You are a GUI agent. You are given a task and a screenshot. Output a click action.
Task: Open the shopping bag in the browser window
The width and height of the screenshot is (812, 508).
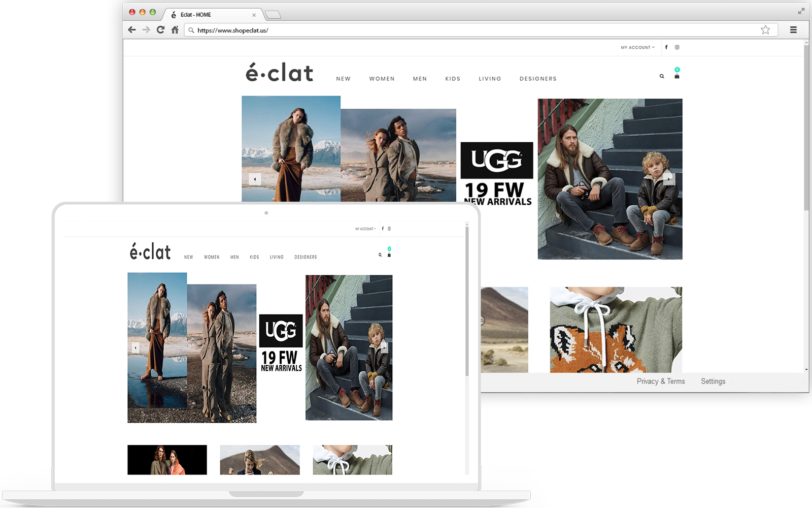click(677, 76)
